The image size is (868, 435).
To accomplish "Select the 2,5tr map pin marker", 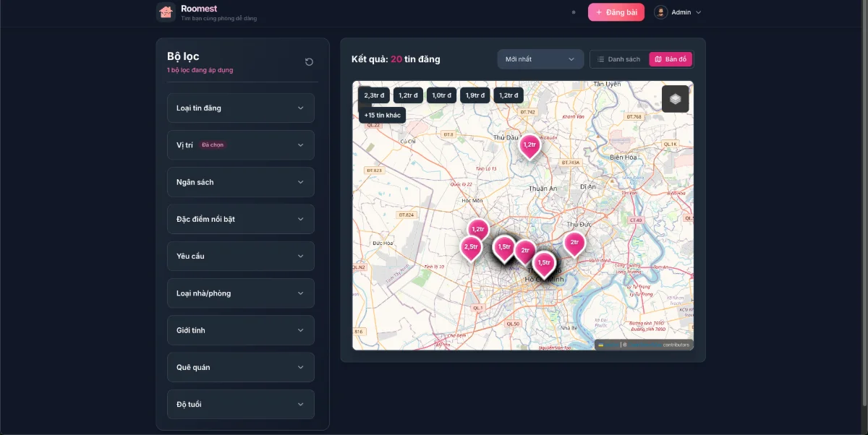I will (x=471, y=247).
